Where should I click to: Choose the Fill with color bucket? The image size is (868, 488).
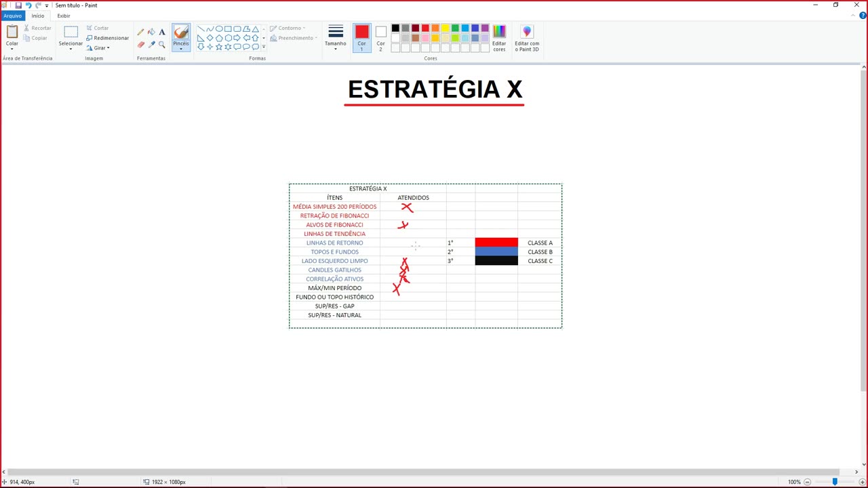tap(151, 32)
